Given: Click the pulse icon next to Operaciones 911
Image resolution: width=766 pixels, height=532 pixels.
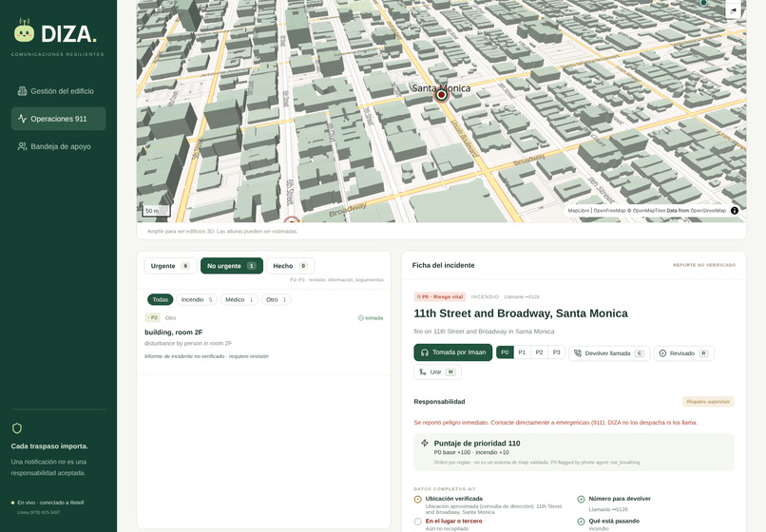Looking at the screenshot, I should click(x=22, y=119).
